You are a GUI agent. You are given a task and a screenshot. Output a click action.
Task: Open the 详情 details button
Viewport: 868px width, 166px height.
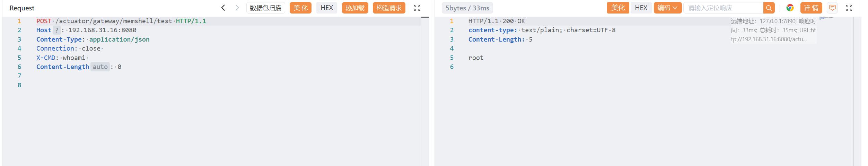pos(811,8)
